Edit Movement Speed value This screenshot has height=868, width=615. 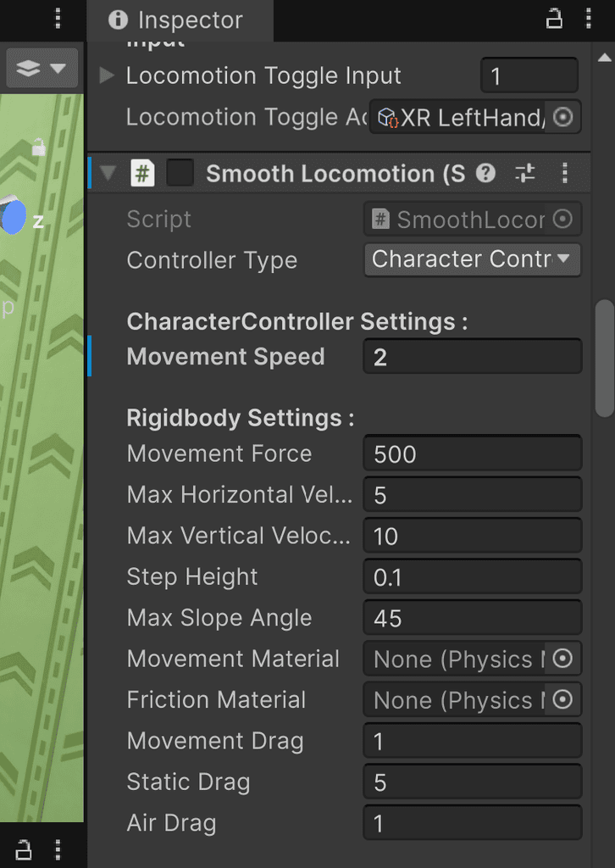(x=473, y=357)
